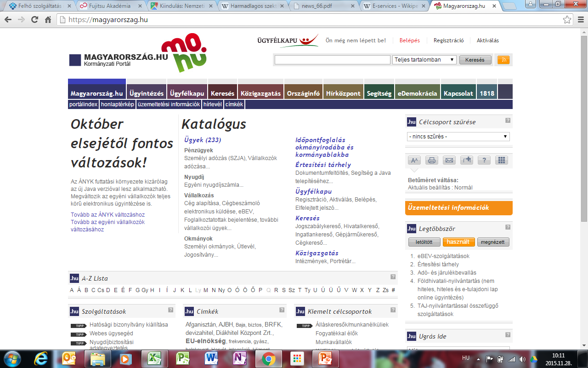Image resolution: width=588 pixels, height=368 pixels.
Task: Open Chrome menu hamburger icon
Action: (580, 20)
